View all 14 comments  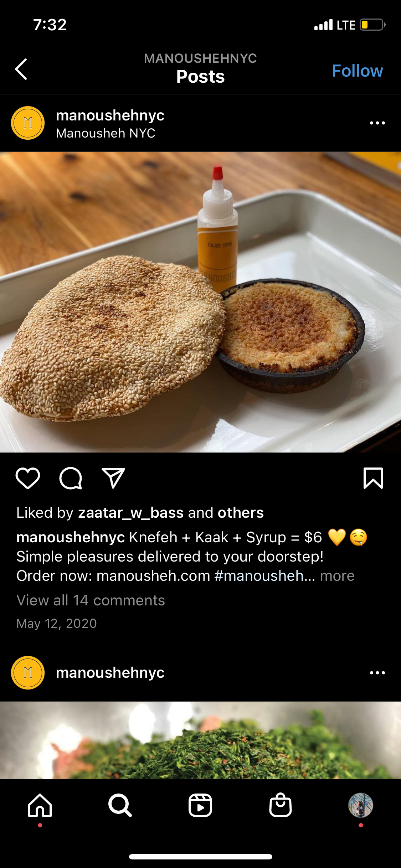(91, 600)
